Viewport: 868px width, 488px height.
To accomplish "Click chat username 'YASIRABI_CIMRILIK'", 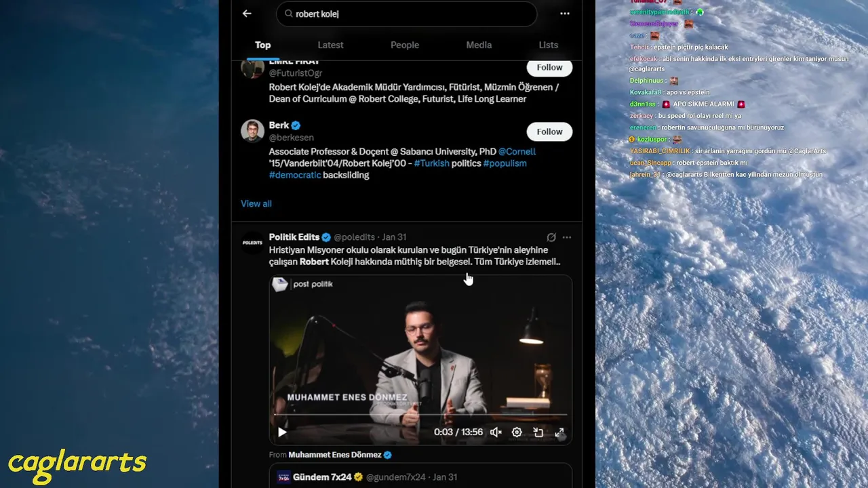I will 660,150.
